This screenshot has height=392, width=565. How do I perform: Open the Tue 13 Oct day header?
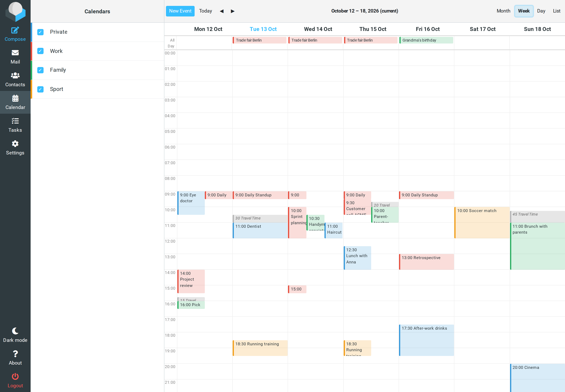pos(263,29)
